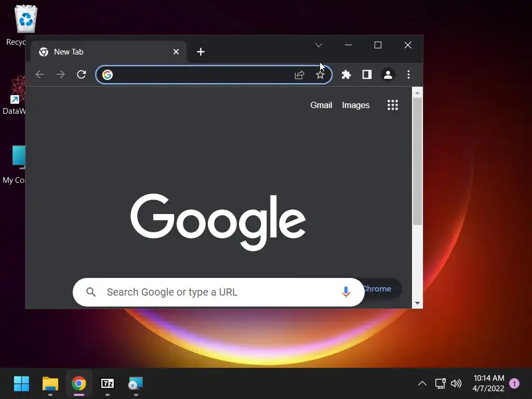Minimize the Chrome window

coord(348,45)
